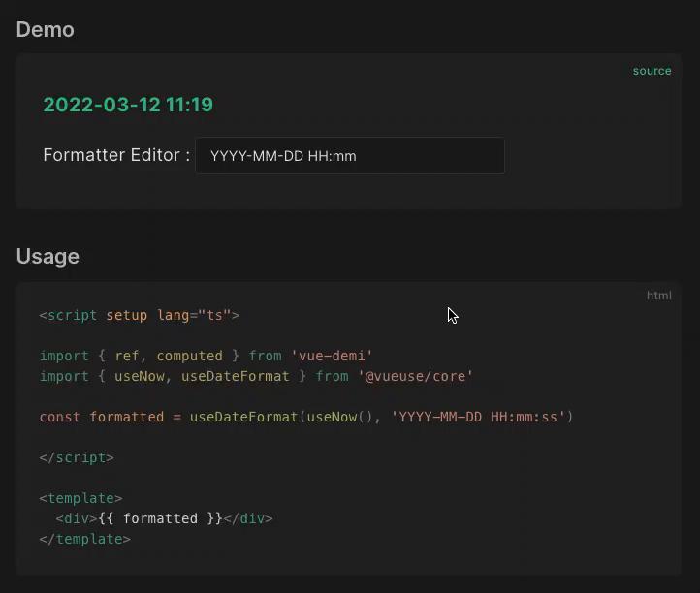Click the html language label on code block
Image resolution: width=700 pixels, height=593 pixels.
pos(658,296)
